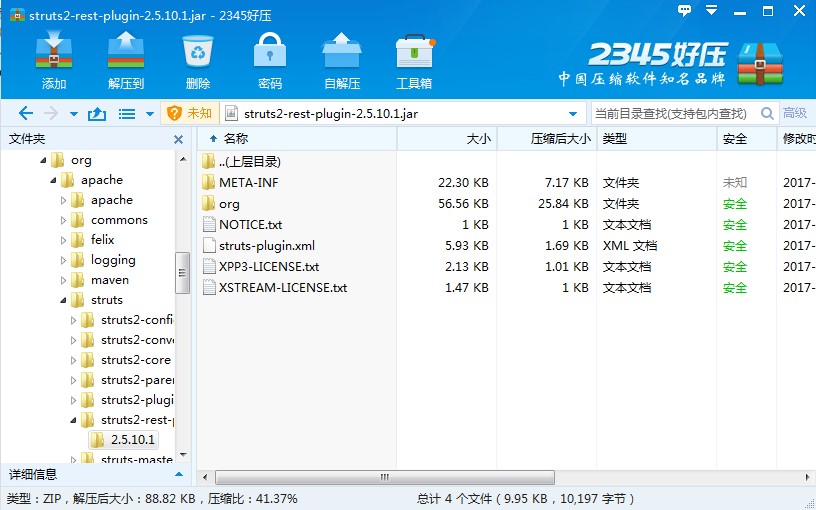Click the go up one level icon
Screen dimensions: 816x510
tap(97, 114)
